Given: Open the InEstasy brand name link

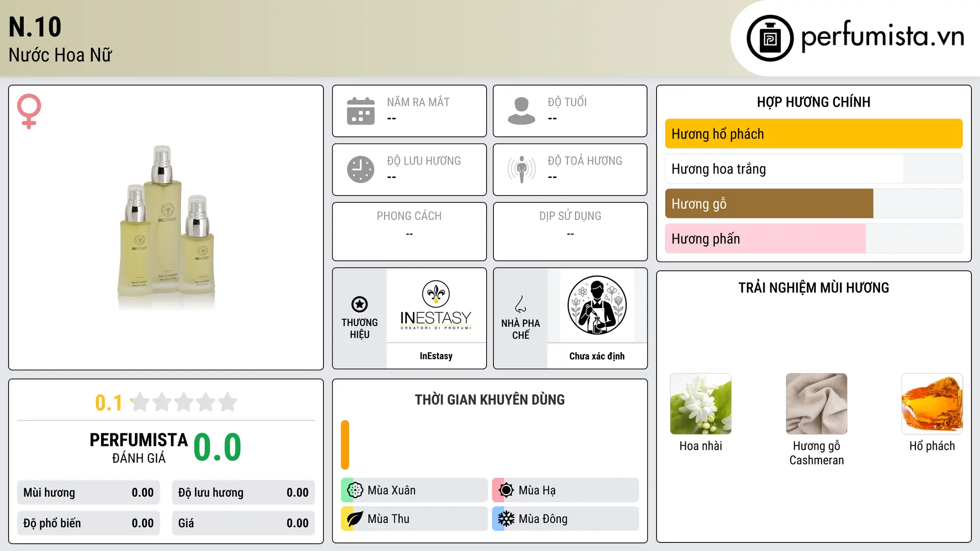Looking at the screenshot, I should [436, 356].
